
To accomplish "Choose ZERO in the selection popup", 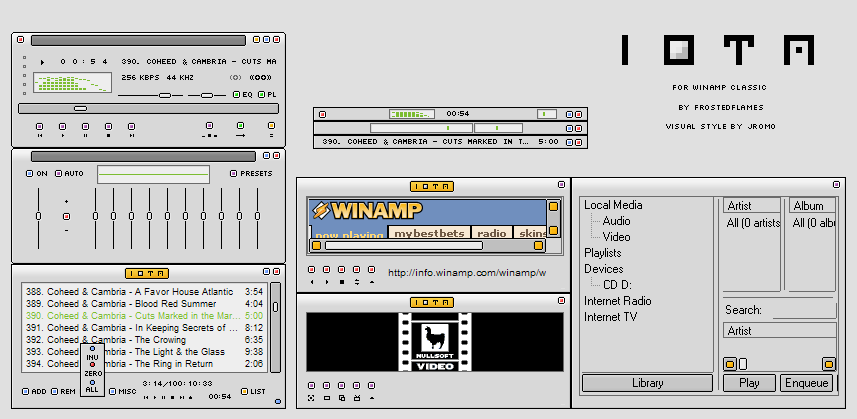I will [92, 369].
